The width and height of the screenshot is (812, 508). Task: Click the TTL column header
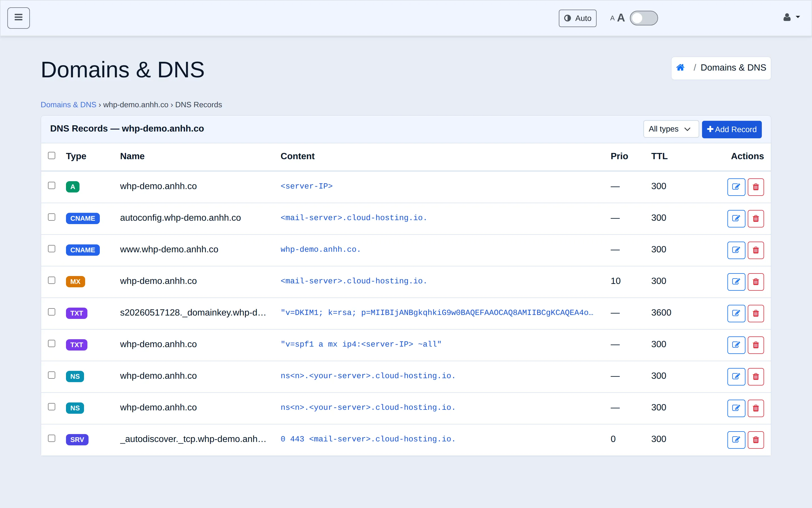tap(659, 156)
